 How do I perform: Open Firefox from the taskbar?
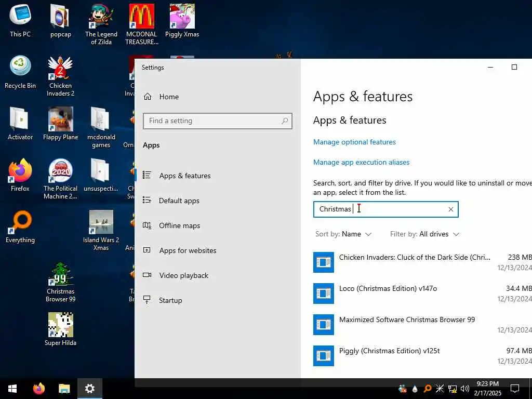point(39,389)
